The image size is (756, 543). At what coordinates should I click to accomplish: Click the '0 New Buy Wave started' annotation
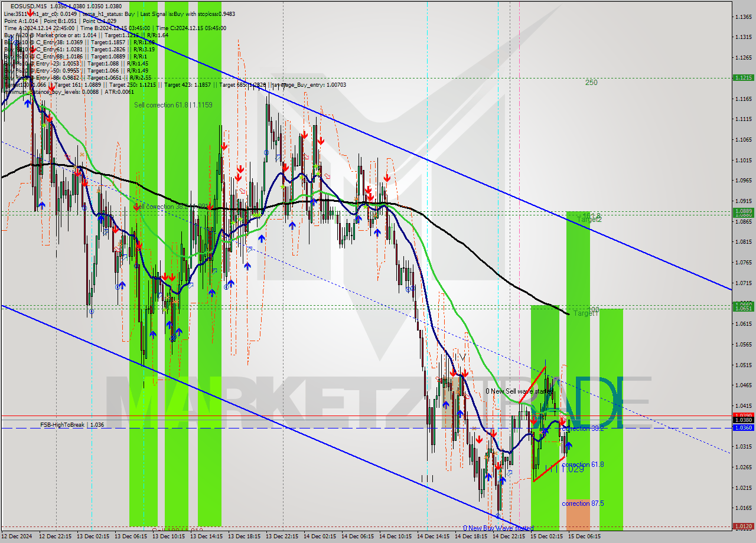[498, 528]
